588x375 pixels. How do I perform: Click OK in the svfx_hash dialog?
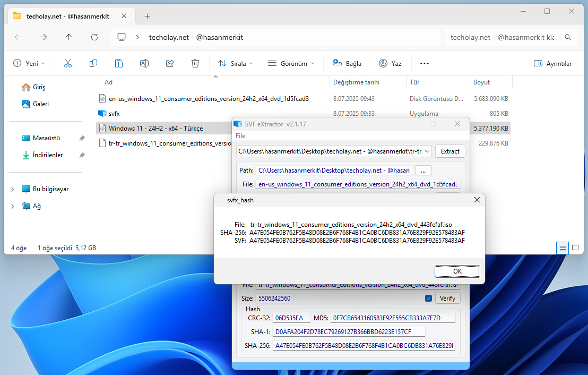click(457, 271)
